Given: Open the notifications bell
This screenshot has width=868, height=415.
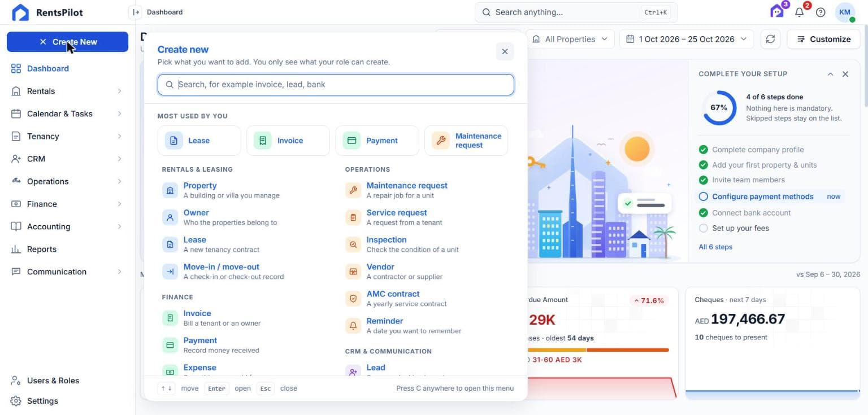Looking at the screenshot, I should point(800,12).
